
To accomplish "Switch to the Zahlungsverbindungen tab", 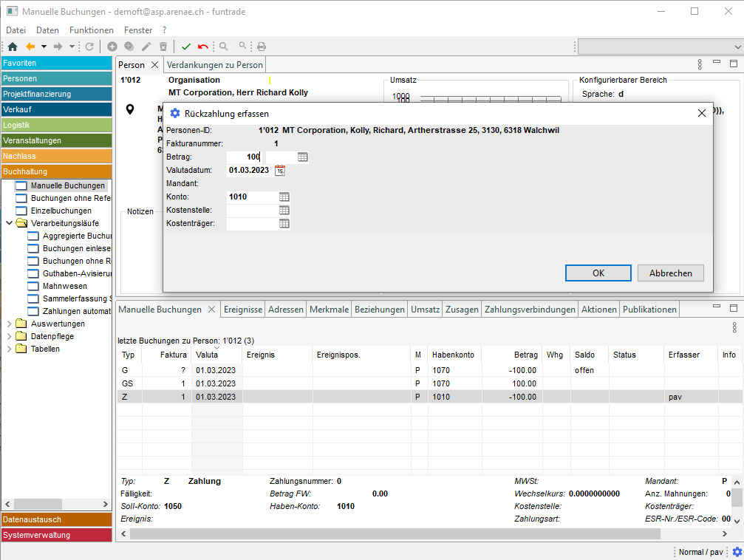I will (529, 310).
